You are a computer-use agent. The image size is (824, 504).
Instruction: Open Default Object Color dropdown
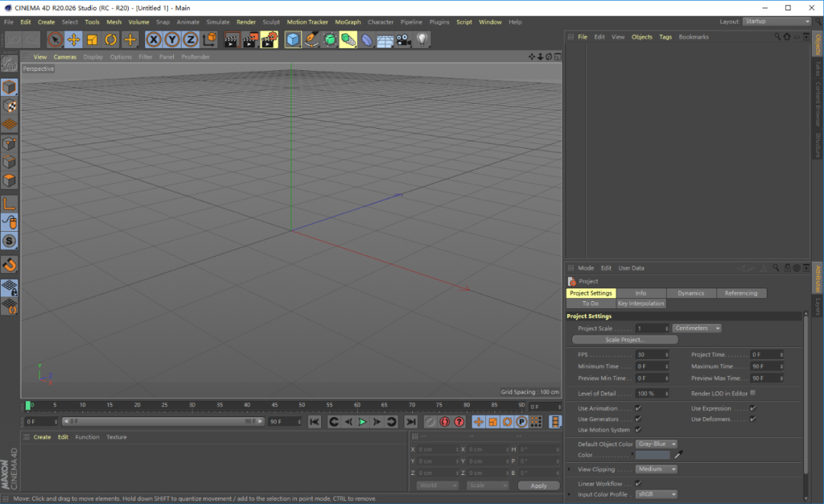coord(656,445)
